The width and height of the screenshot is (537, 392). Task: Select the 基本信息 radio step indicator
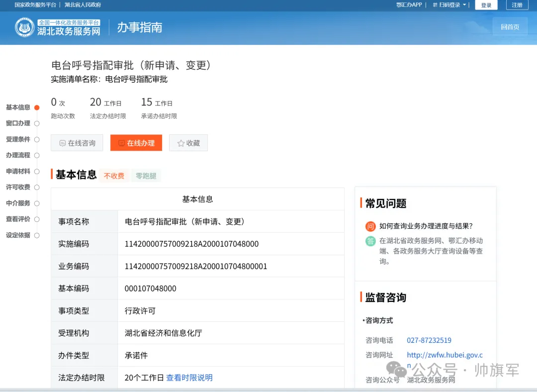tap(36, 107)
